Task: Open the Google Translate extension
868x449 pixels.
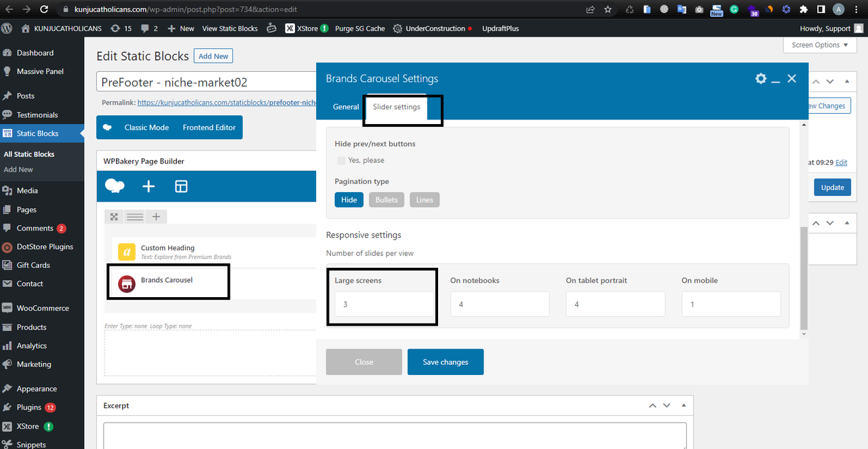Action: click(x=682, y=9)
